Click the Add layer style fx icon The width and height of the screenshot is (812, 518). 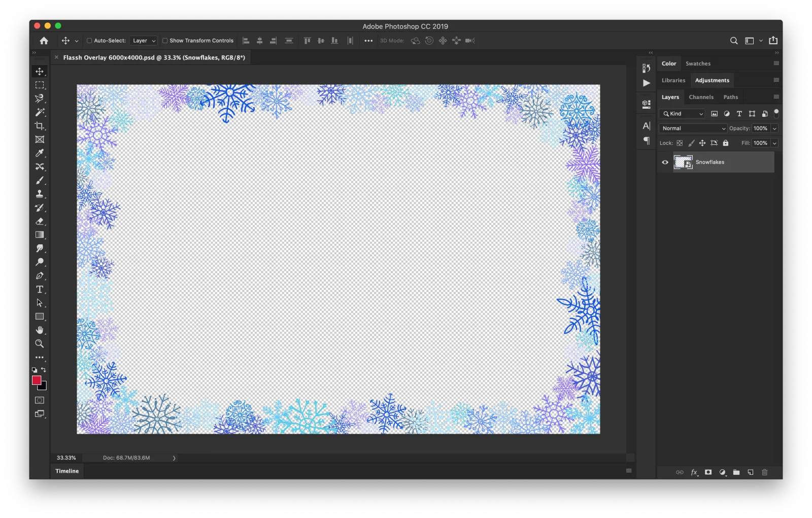[x=694, y=472]
